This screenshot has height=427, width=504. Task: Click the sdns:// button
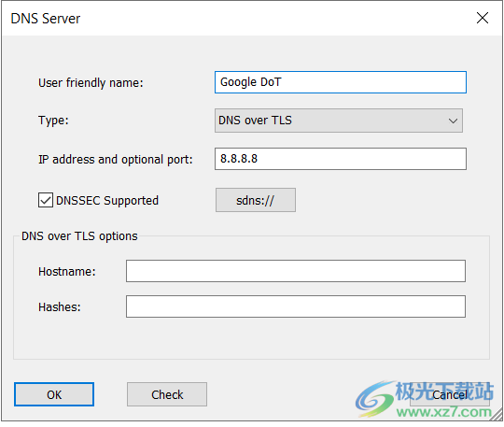pyautogui.click(x=256, y=200)
